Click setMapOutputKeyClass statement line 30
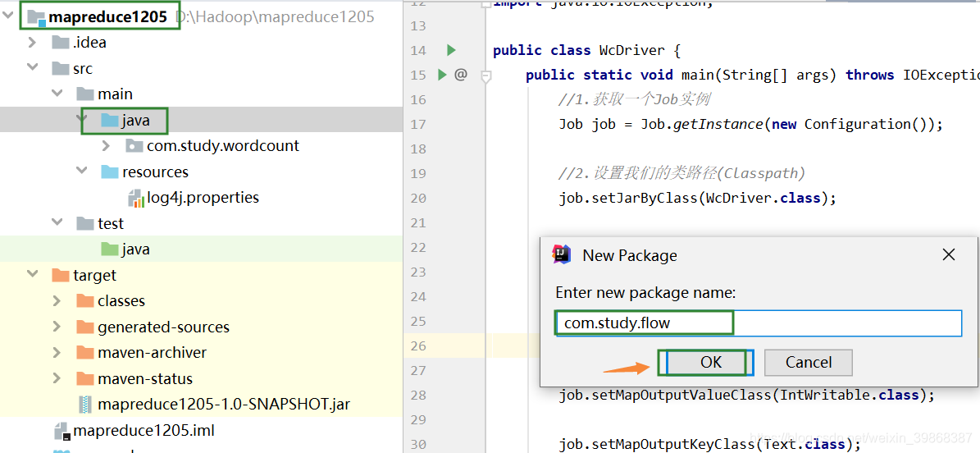Screen dimensions: 980x453 pyautogui.click(x=709, y=444)
